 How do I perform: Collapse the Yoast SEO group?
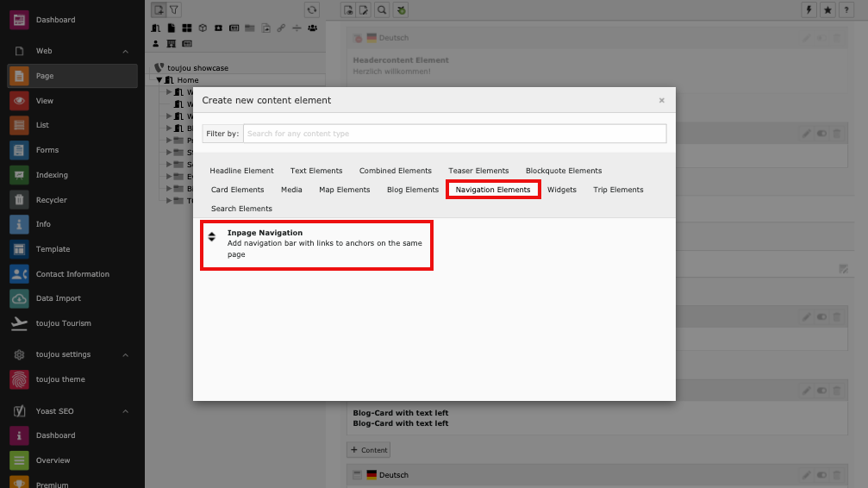click(x=126, y=411)
